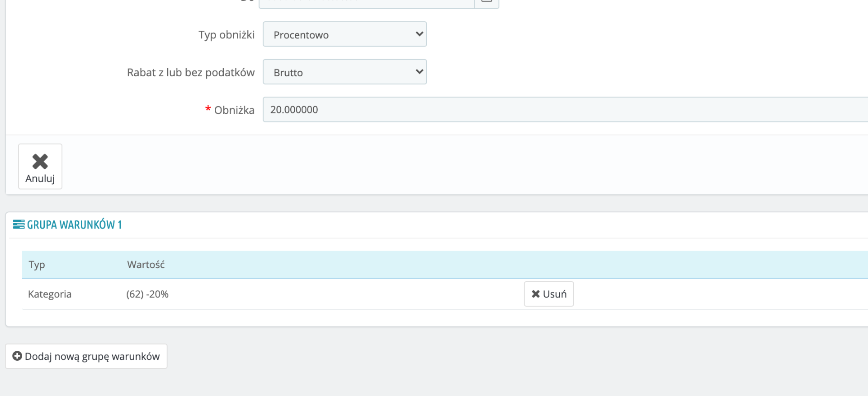The width and height of the screenshot is (868, 396).
Task: Click the Typ column header
Action: tap(37, 265)
